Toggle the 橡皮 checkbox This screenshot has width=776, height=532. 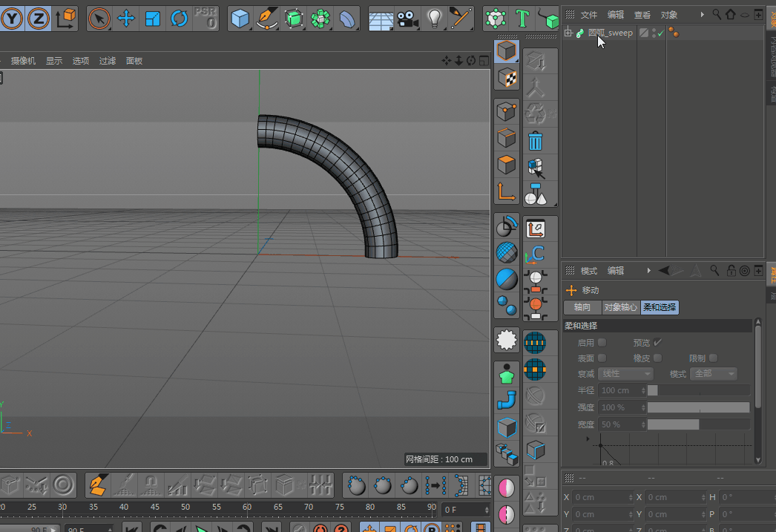(x=657, y=358)
